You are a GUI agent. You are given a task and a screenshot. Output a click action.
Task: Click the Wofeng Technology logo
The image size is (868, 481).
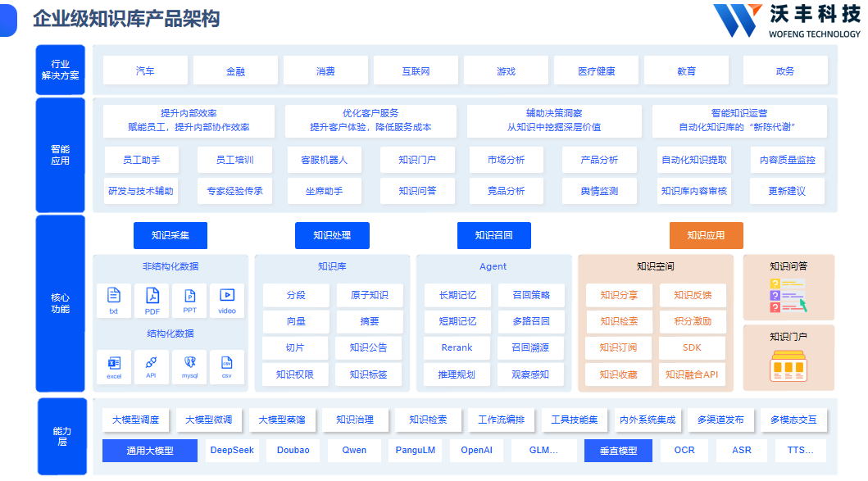pyautogui.click(x=787, y=21)
